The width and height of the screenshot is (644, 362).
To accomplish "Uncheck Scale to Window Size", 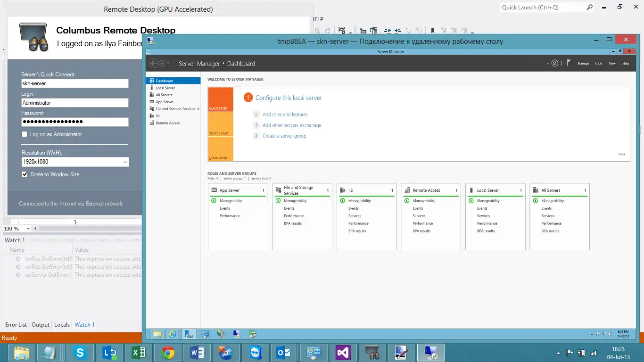I will pos(25,174).
